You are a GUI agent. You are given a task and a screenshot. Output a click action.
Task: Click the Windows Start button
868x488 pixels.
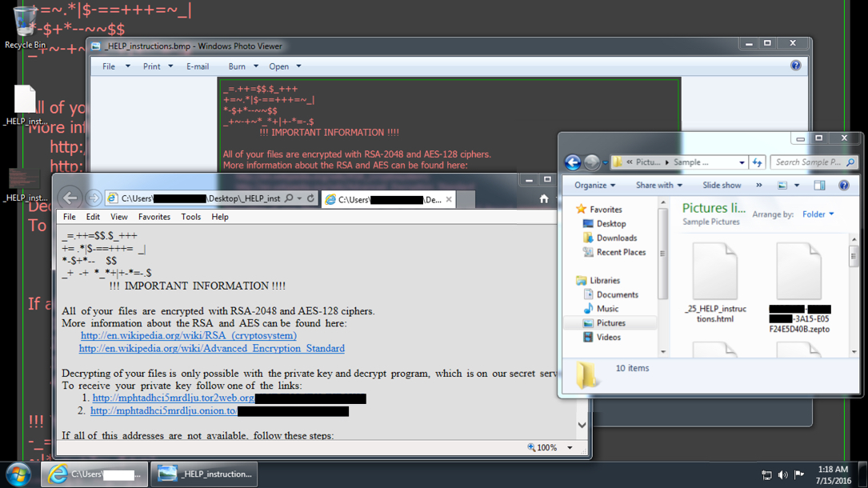[18, 474]
